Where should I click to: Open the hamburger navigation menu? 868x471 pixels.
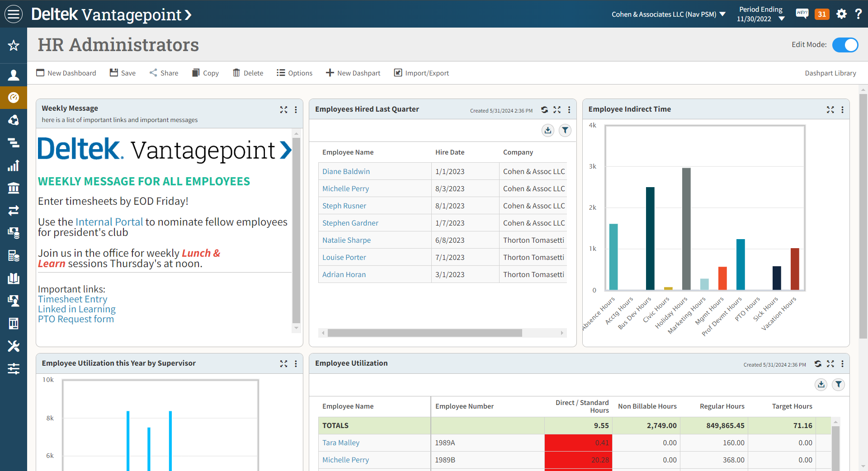click(x=14, y=14)
